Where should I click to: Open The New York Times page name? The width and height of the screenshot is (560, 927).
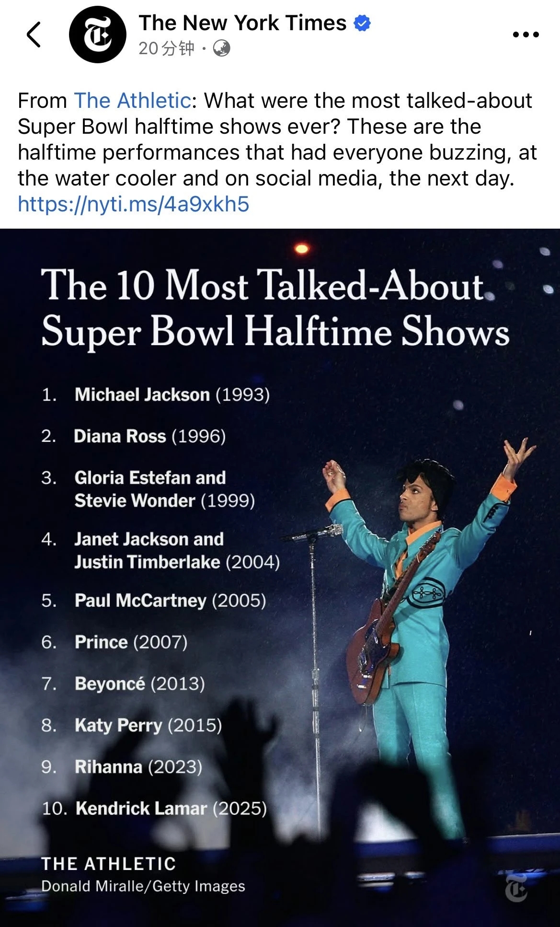click(x=242, y=23)
